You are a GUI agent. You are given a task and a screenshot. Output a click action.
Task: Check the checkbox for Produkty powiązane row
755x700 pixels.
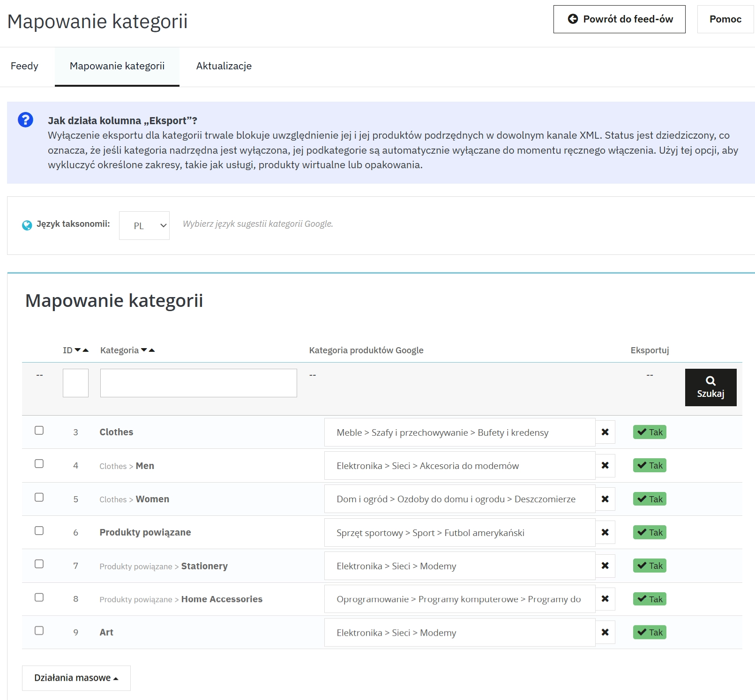pos(39,532)
